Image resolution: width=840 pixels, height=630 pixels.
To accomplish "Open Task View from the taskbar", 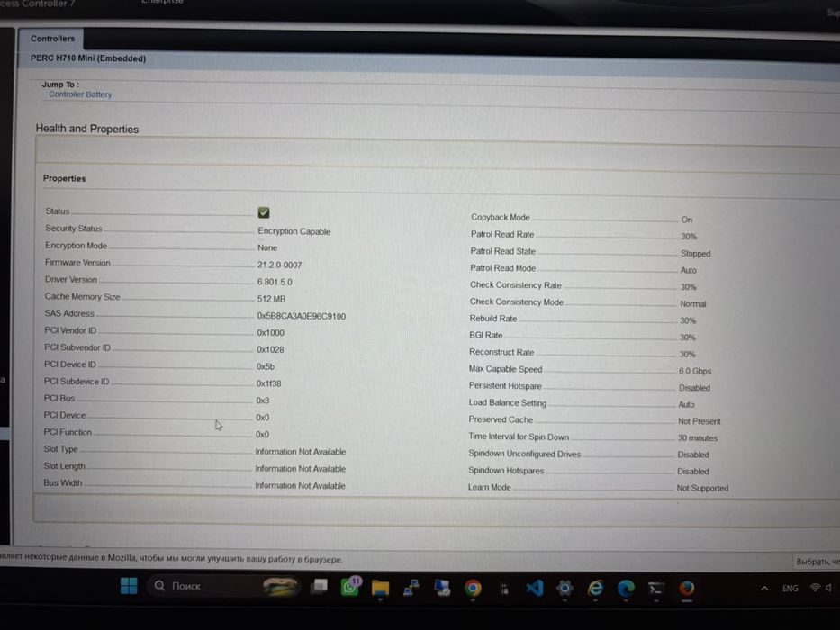I will pos(320,586).
